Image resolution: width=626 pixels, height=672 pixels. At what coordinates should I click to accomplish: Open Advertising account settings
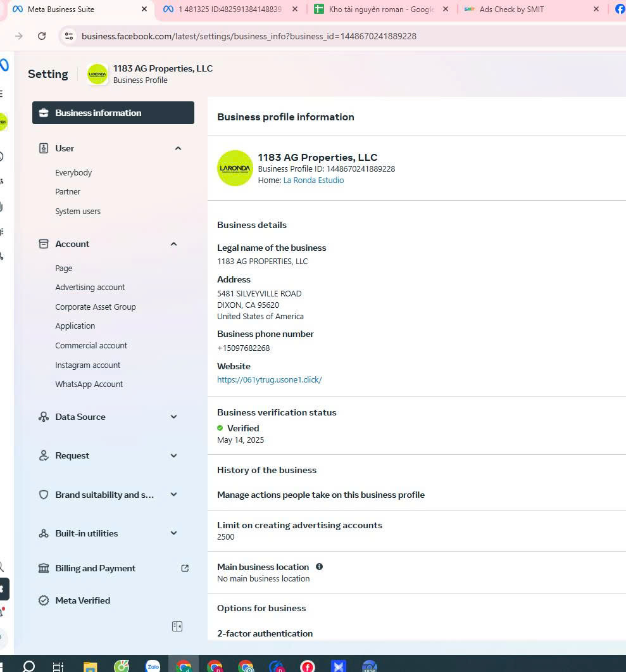[90, 287]
